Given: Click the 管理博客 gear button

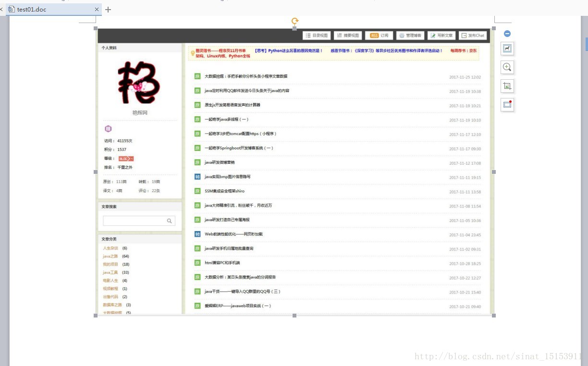Looking at the screenshot, I should [x=410, y=36].
